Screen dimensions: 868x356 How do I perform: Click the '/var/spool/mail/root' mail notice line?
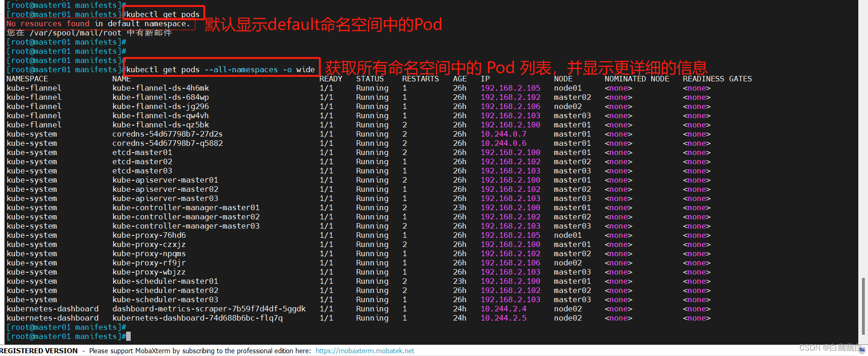click(89, 33)
